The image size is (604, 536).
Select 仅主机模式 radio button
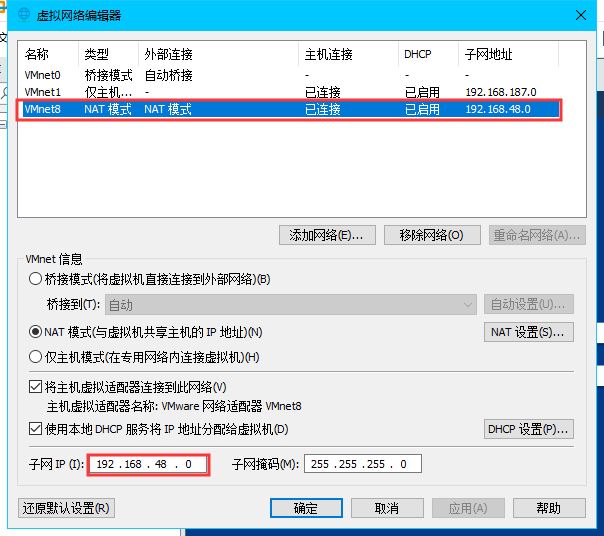pos(36,357)
